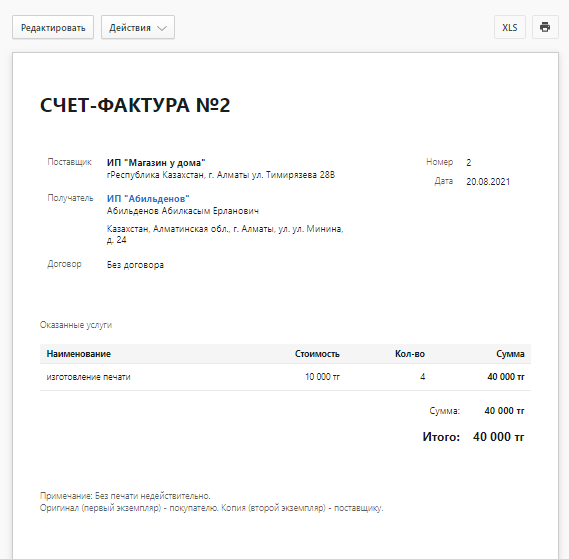Click the Стоимость column header
This screenshot has height=559, width=569.
pyautogui.click(x=317, y=354)
